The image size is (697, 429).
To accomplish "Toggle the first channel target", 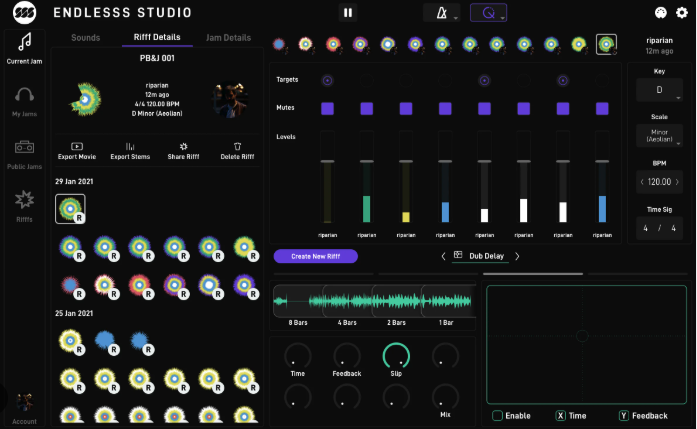I will tap(328, 80).
